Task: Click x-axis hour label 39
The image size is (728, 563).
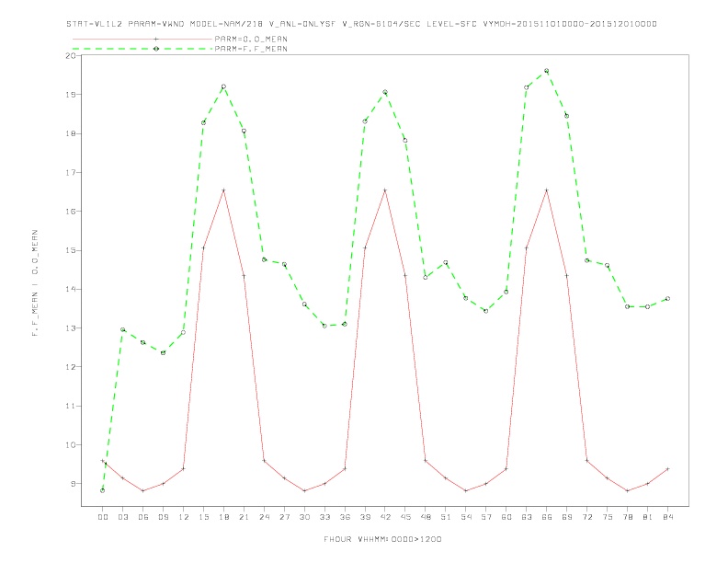Action: click(x=365, y=517)
